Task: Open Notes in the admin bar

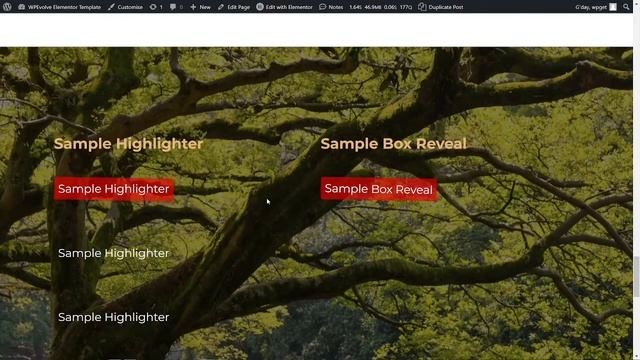Action: [x=331, y=7]
